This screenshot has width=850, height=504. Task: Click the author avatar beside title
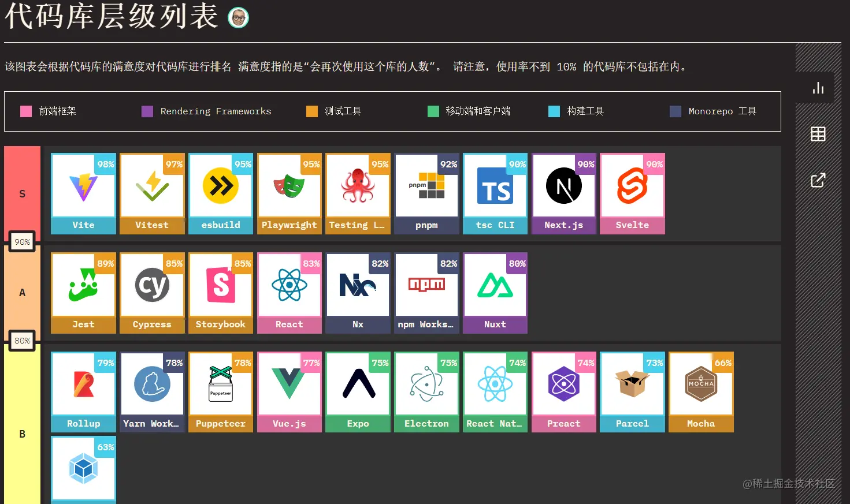[238, 18]
